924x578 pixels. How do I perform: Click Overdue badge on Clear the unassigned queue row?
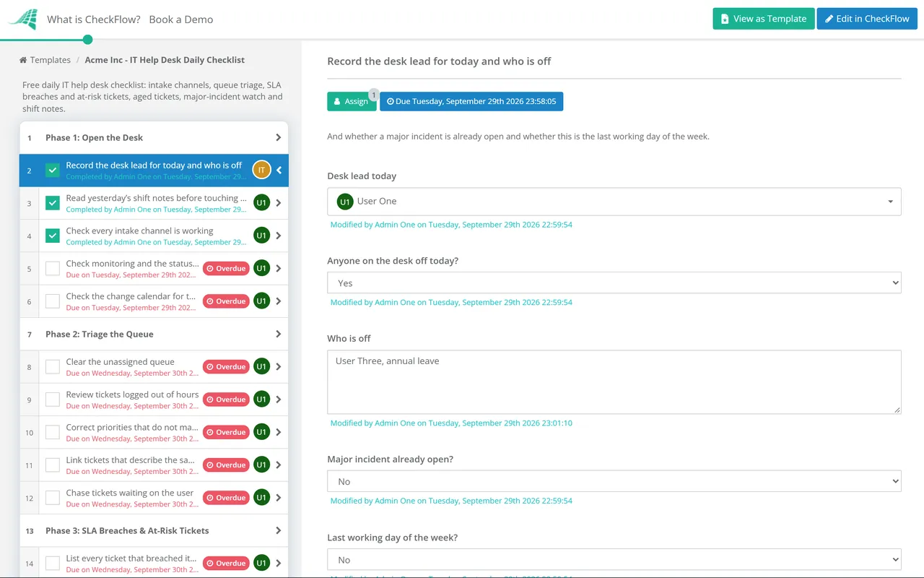click(x=226, y=366)
